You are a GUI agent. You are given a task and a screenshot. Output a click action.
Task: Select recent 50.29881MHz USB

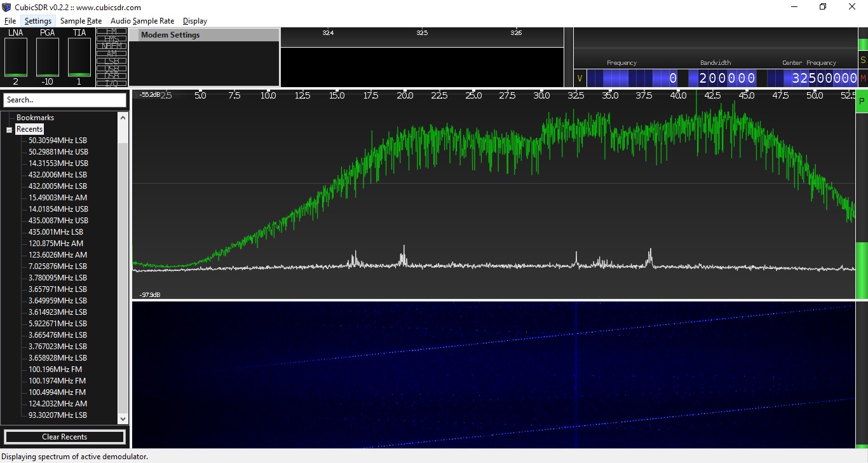point(58,152)
